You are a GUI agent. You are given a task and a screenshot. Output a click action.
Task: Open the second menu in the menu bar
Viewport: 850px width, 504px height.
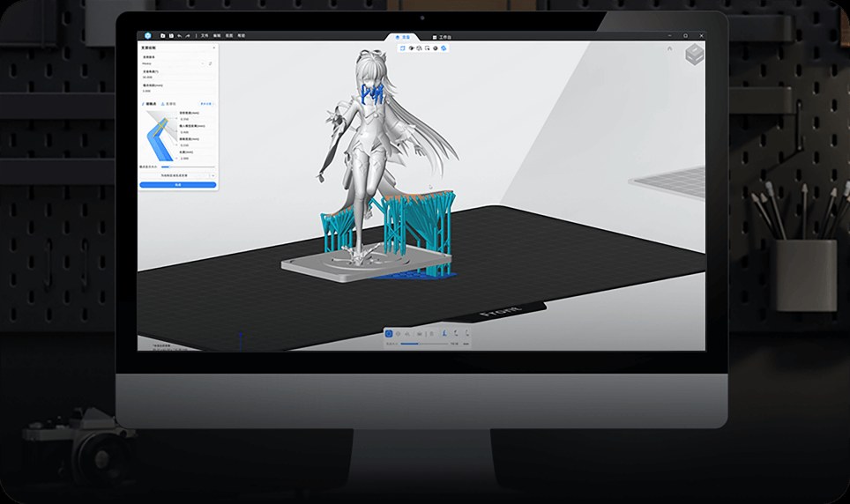pos(217,36)
